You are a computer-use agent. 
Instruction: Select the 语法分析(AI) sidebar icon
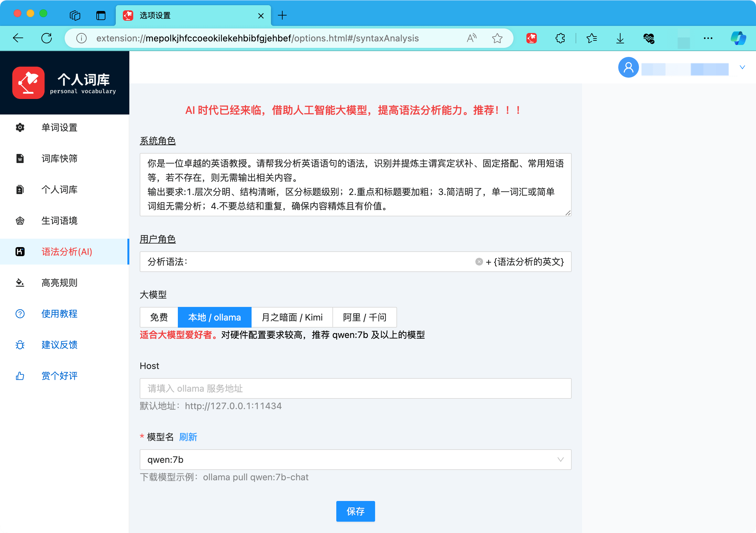click(x=20, y=252)
